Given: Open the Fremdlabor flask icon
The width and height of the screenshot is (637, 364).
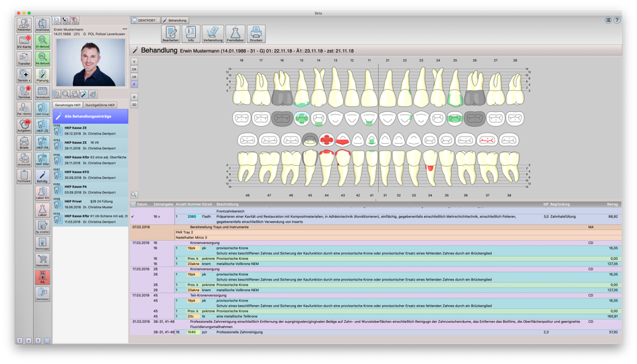Looking at the screenshot, I should (235, 33).
